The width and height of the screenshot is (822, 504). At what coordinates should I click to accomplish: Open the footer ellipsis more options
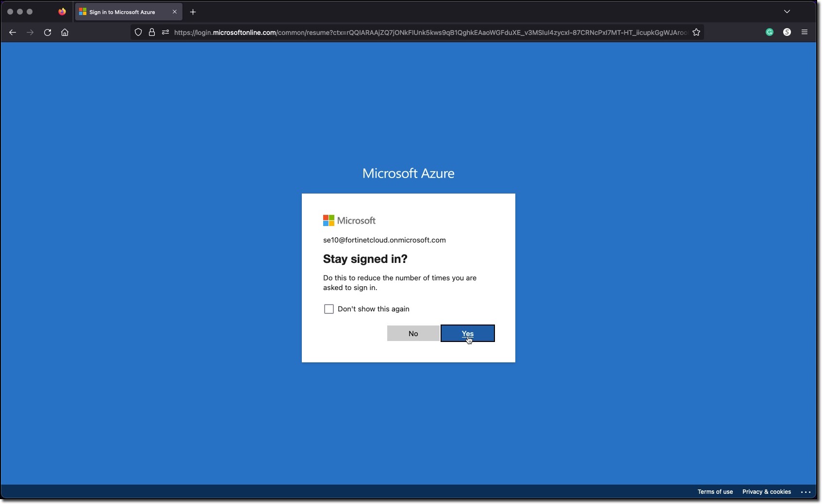806,492
